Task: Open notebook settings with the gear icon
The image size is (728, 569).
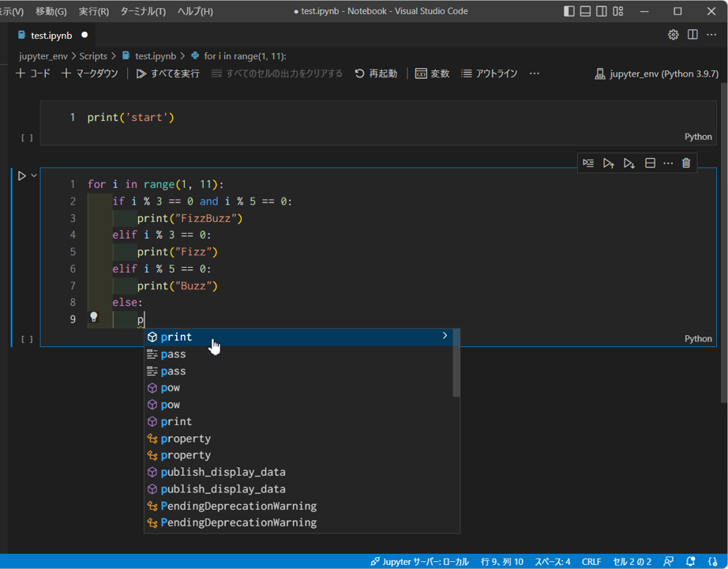Action: point(673,35)
